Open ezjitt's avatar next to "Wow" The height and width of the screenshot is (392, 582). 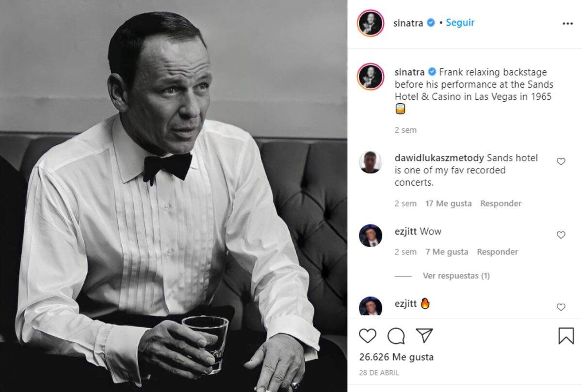(371, 235)
